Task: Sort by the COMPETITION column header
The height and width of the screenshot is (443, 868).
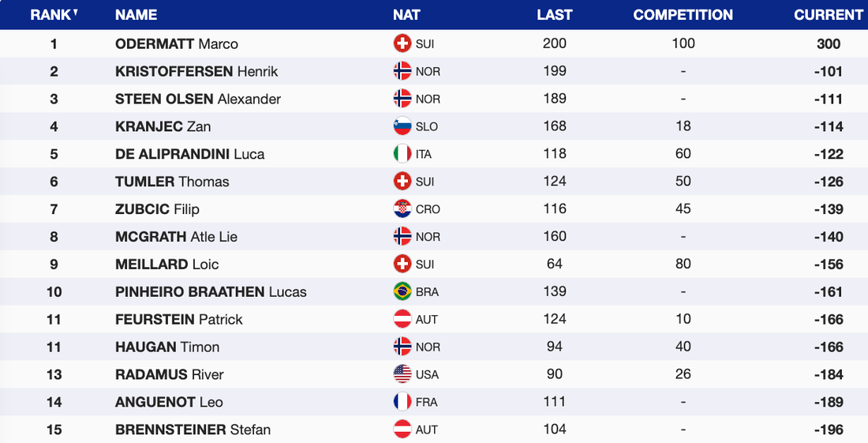Action: (683, 15)
